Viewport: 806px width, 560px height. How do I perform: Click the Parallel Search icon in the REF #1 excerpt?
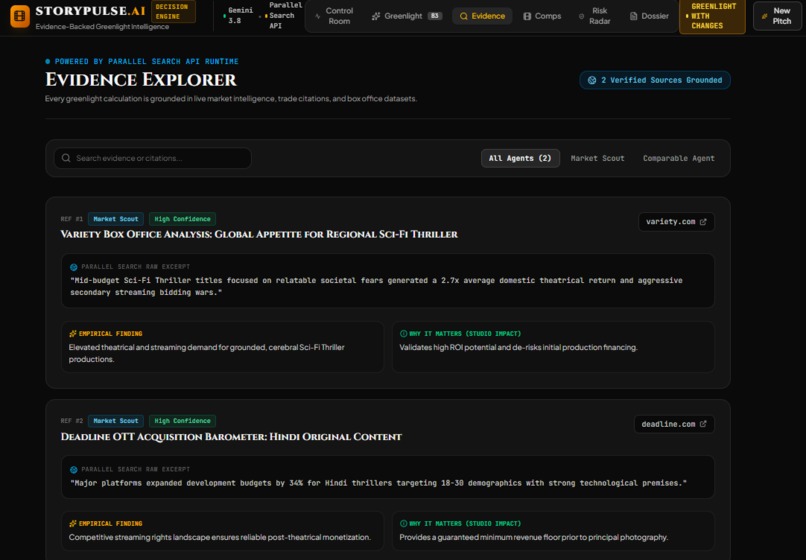[74, 267]
